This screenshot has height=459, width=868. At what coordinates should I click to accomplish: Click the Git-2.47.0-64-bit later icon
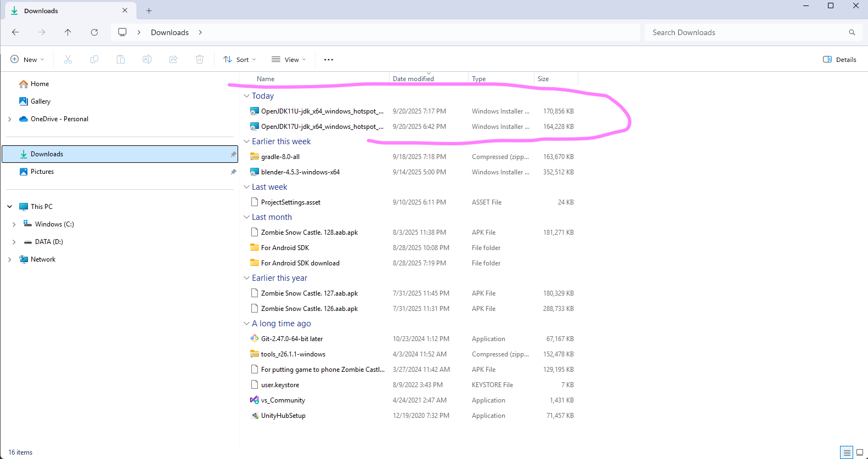[255, 339]
